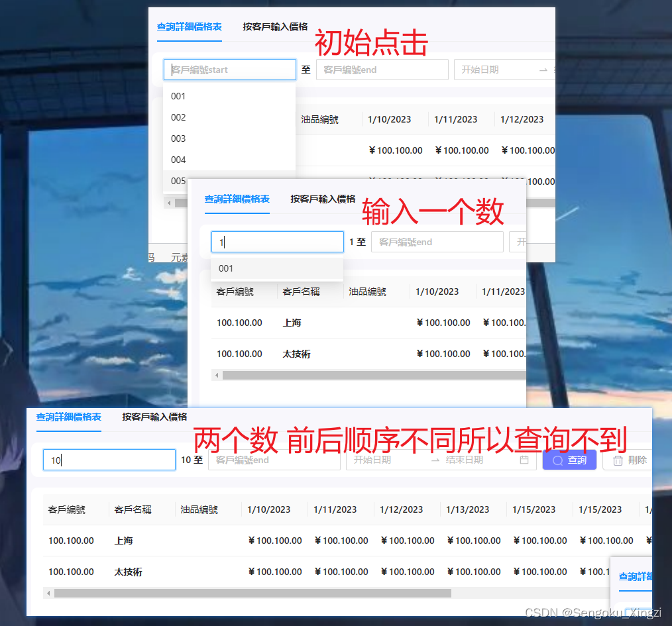The height and width of the screenshot is (626, 672).
Task: Click the magnifier icon on the 查詢 button
Action: pyautogui.click(x=559, y=459)
